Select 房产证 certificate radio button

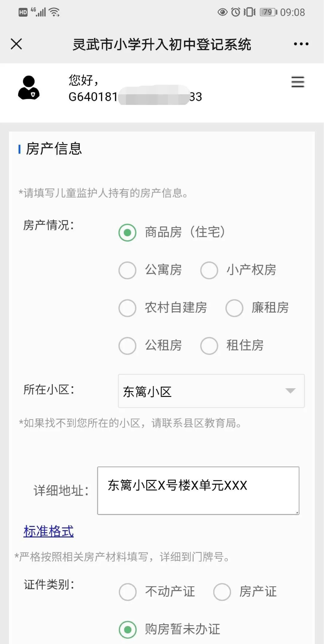(x=222, y=592)
